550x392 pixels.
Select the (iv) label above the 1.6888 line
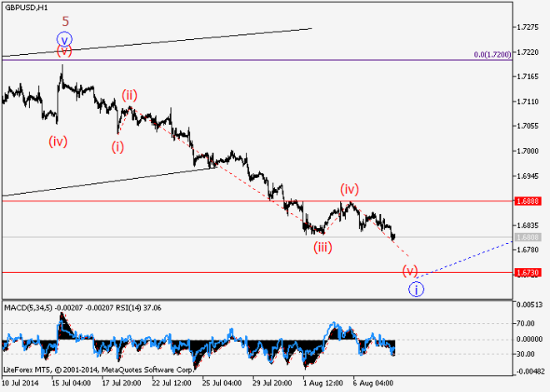coord(350,190)
